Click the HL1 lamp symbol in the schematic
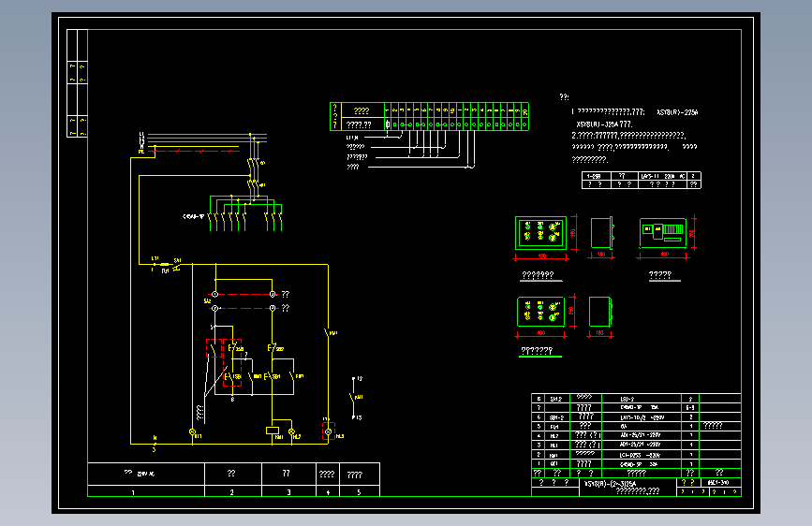The width and height of the screenshot is (812, 526). pos(193,431)
